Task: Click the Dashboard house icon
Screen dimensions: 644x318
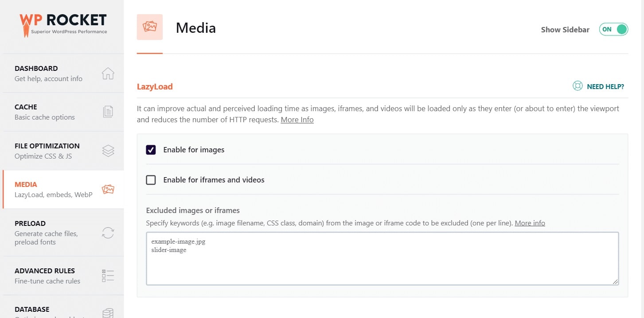Action: point(108,74)
